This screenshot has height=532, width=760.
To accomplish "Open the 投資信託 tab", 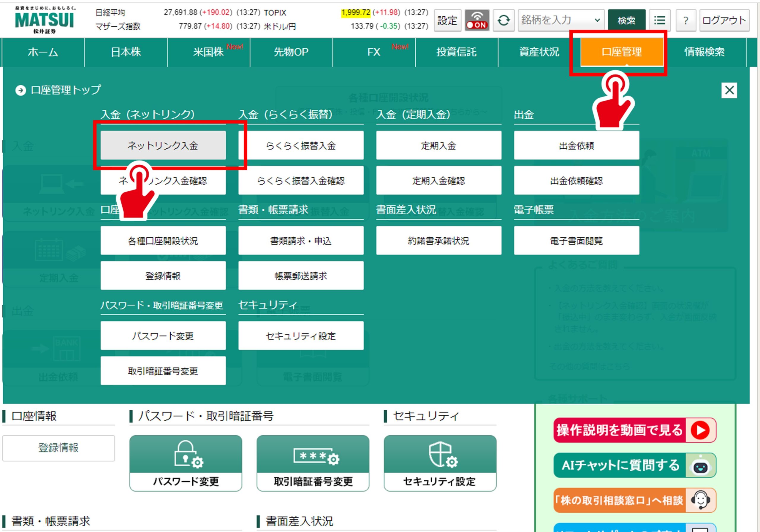I will (457, 52).
